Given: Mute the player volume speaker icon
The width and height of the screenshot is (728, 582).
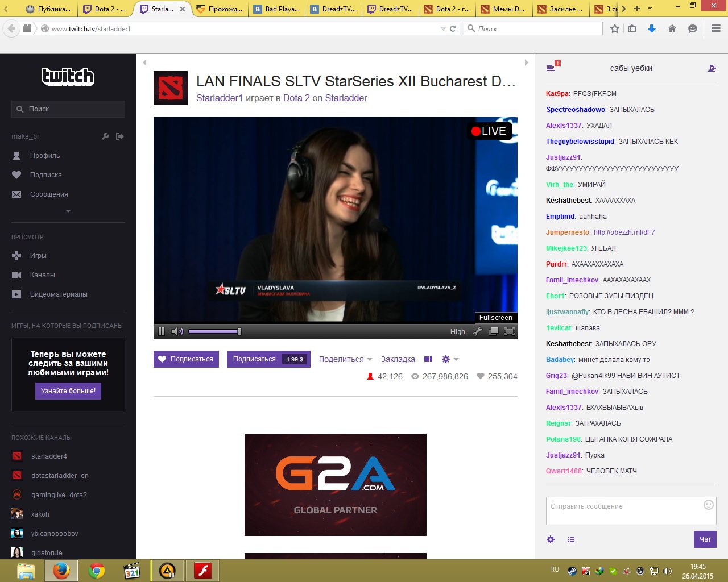Looking at the screenshot, I should (177, 331).
